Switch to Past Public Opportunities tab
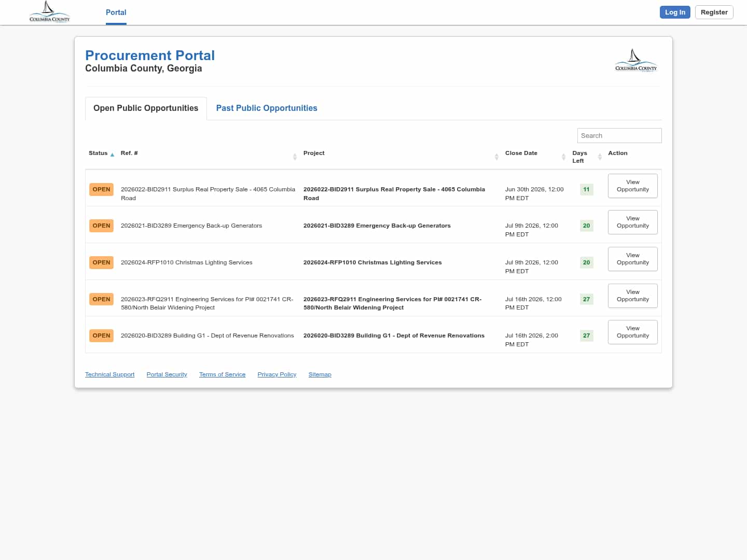 (267, 108)
